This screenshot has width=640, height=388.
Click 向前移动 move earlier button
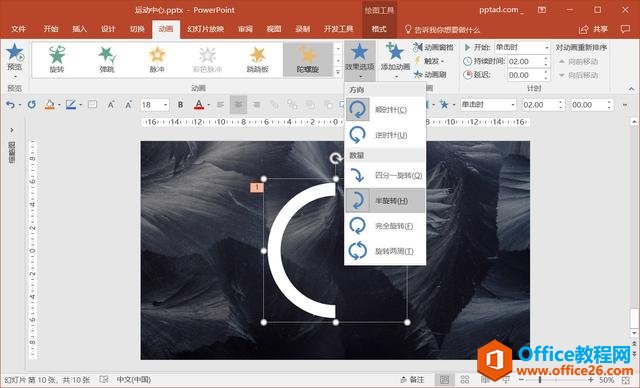pos(579,62)
